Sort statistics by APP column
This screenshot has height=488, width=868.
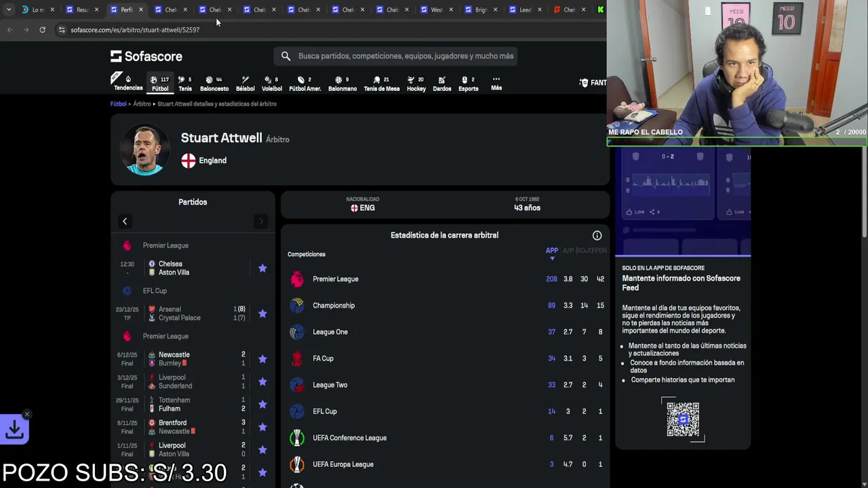coord(552,251)
